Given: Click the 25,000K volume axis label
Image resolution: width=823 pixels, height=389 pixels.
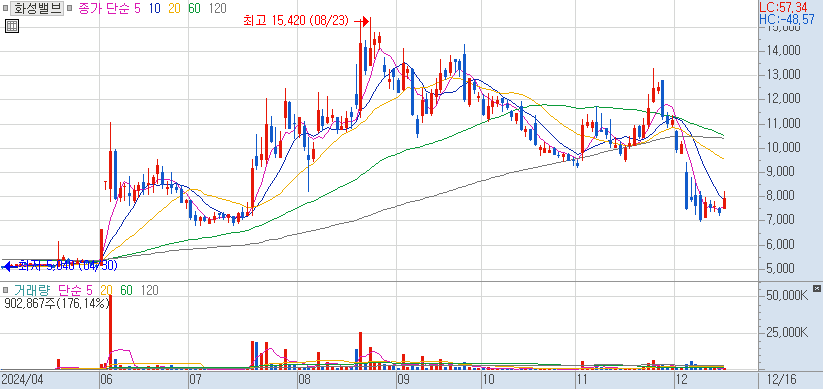Looking at the screenshot, I should point(787,332).
